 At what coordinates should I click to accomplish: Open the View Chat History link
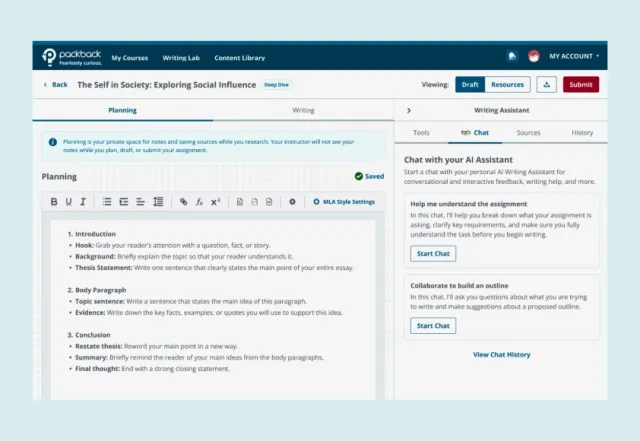pos(501,354)
